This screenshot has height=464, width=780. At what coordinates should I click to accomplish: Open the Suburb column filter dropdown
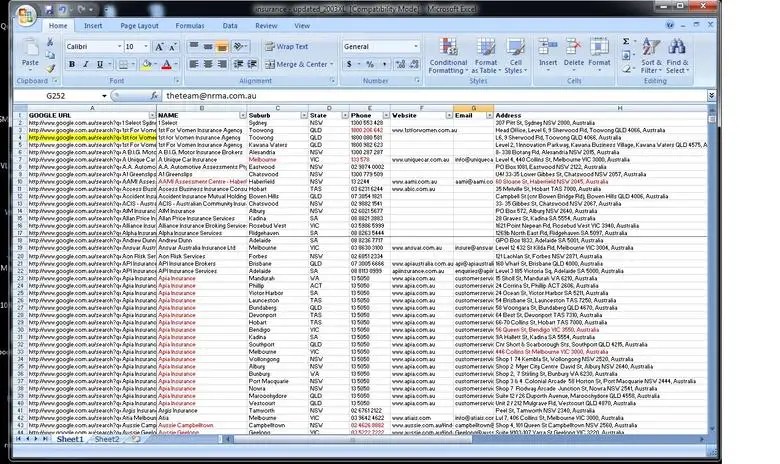click(x=304, y=115)
